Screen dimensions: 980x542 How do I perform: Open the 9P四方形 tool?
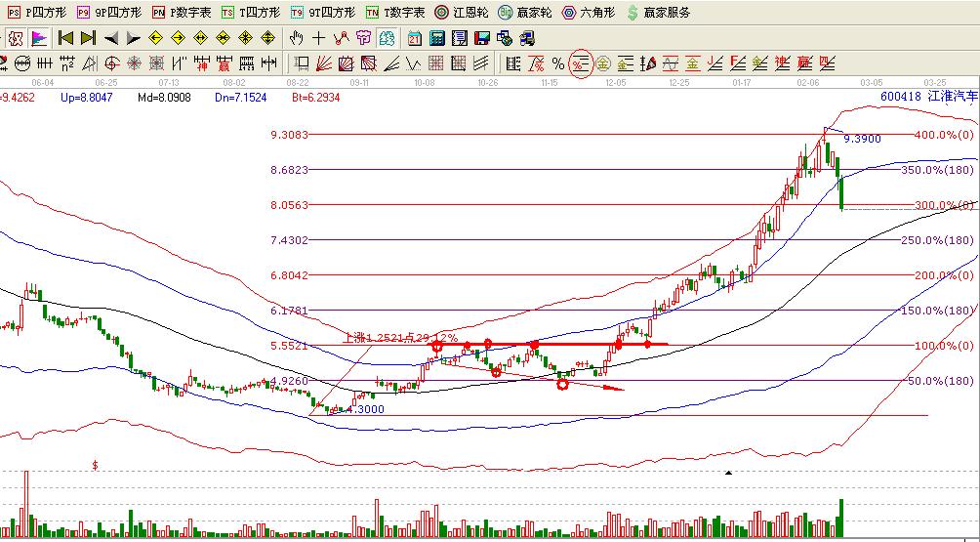(x=107, y=13)
